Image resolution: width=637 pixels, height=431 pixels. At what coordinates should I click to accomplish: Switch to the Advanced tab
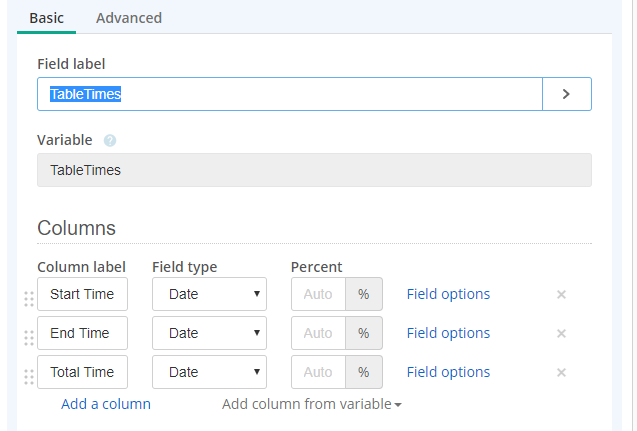129,18
